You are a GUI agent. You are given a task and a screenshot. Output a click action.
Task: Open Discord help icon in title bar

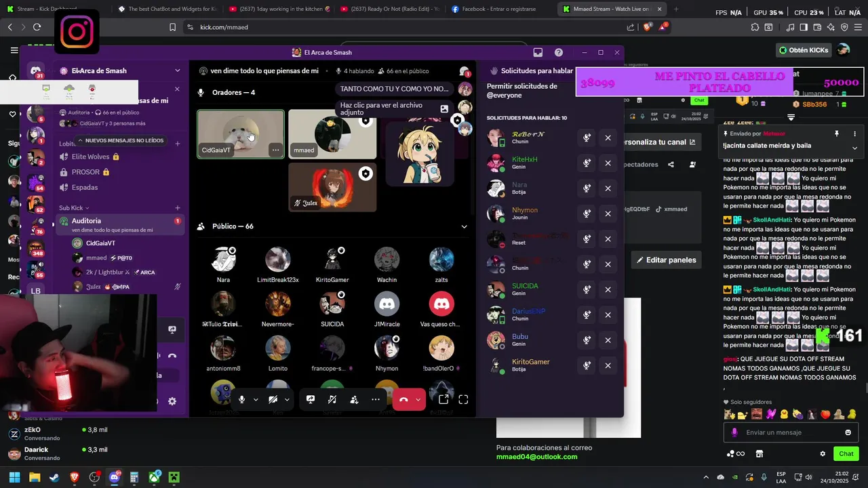click(559, 52)
